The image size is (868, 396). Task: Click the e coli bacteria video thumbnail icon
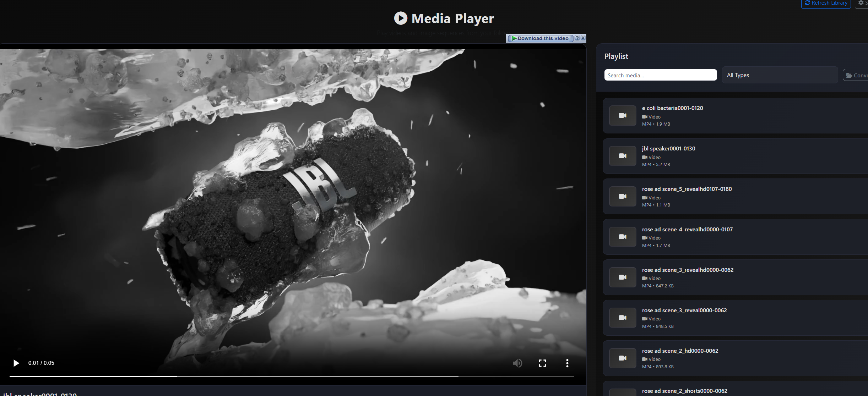coord(622,116)
